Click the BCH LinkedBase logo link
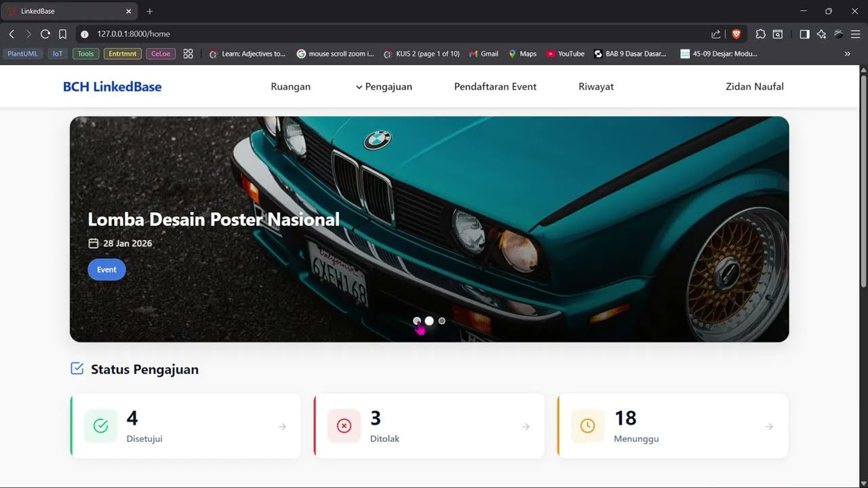 [x=113, y=87]
